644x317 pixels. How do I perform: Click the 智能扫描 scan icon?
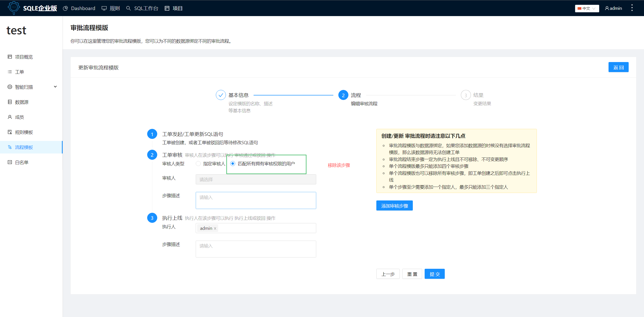[x=10, y=87]
